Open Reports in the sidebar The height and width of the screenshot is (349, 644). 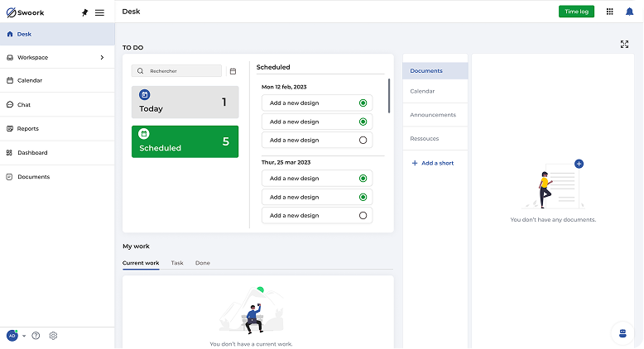(57, 128)
